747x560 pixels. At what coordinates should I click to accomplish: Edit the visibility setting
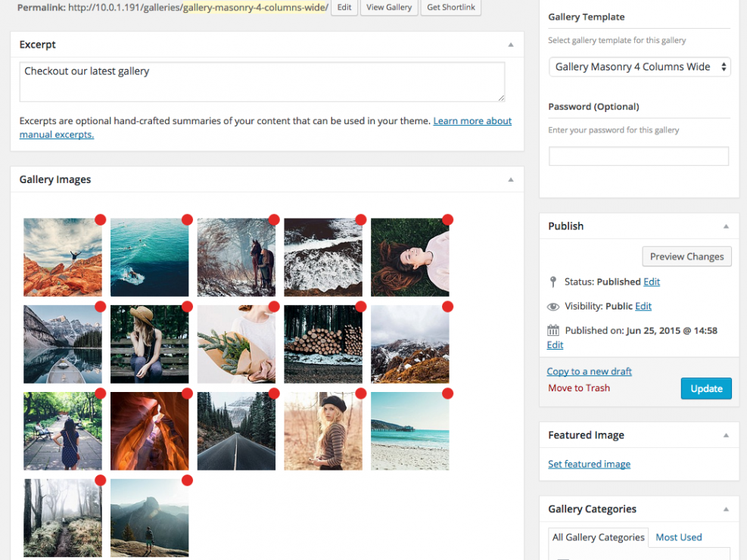pyautogui.click(x=643, y=306)
